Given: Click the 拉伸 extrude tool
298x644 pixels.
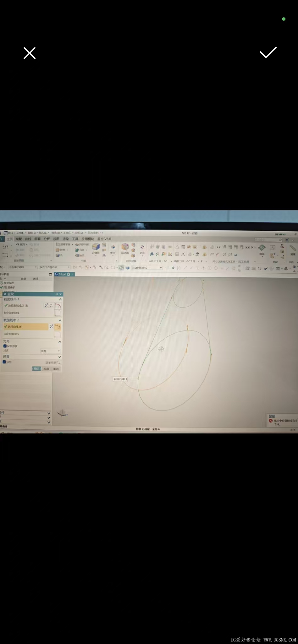Looking at the screenshot, I should point(61,250).
